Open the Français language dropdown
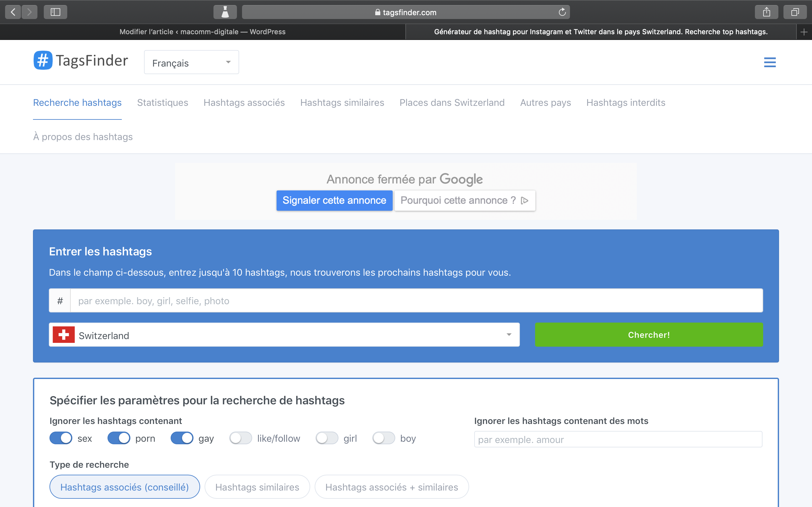The image size is (812, 507). coord(191,62)
